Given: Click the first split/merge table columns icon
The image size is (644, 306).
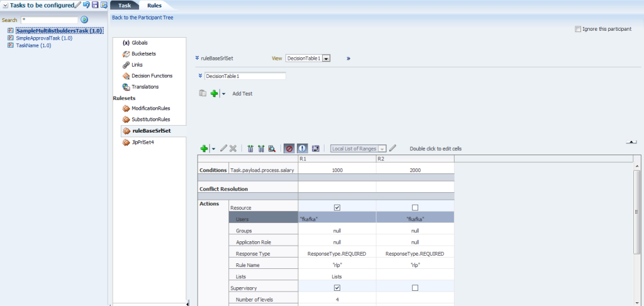Looking at the screenshot, I should 250,148.
